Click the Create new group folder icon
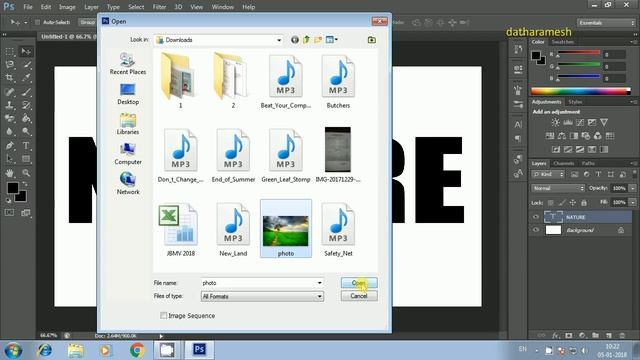The height and width of the screenshot is (360, 640). [596, 336]
